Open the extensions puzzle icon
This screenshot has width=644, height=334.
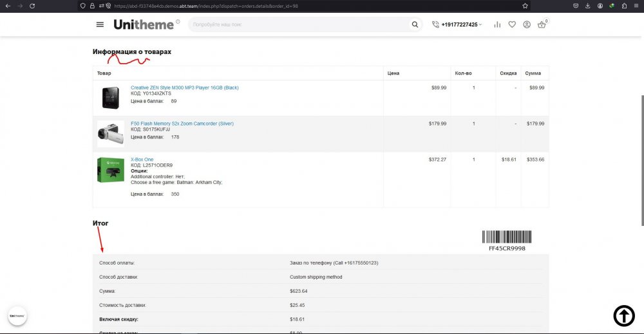pos(624,6)
